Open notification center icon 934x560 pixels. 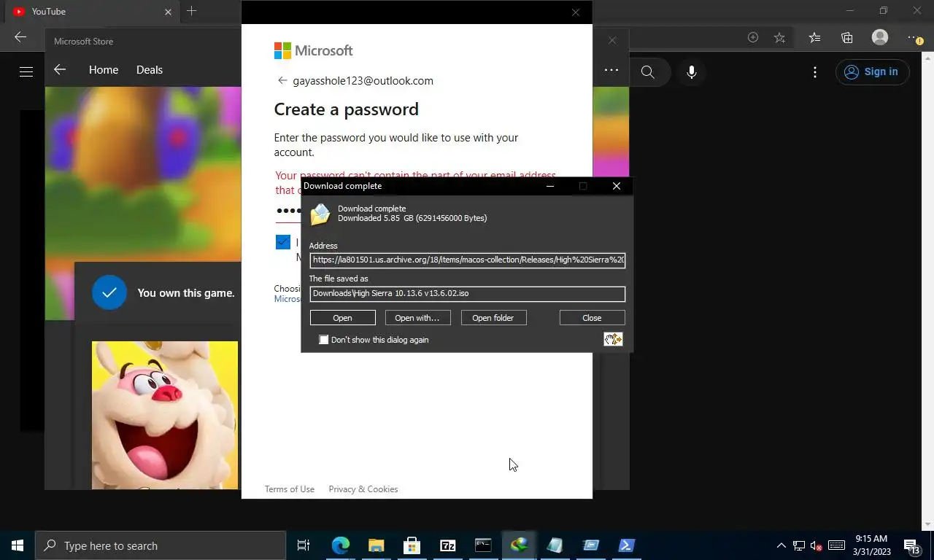pyautogui.click(x=912, y=545)
